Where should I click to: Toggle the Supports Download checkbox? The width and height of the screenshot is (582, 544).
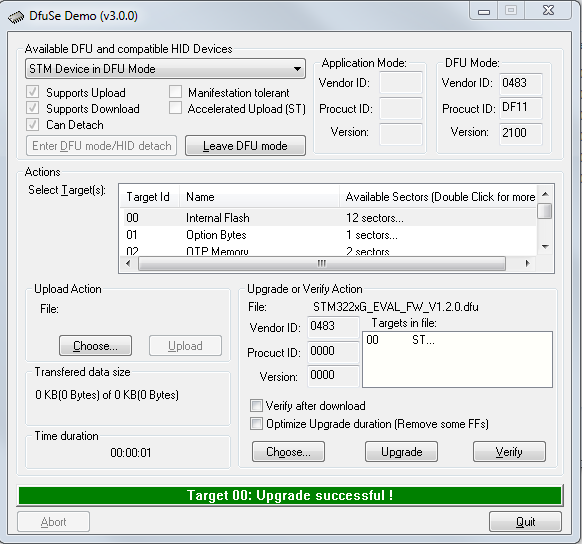[32, 108]
